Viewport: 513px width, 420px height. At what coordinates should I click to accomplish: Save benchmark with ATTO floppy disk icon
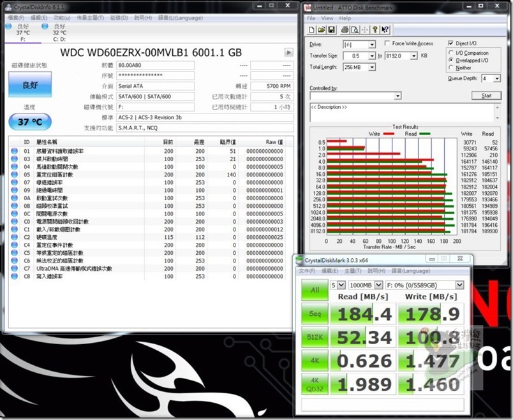331,30
